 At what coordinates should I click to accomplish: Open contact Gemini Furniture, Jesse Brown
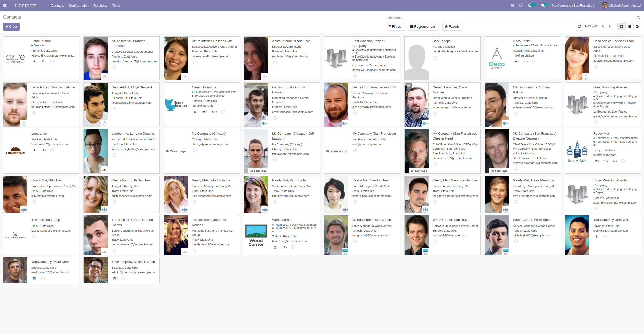click(375, 87)
